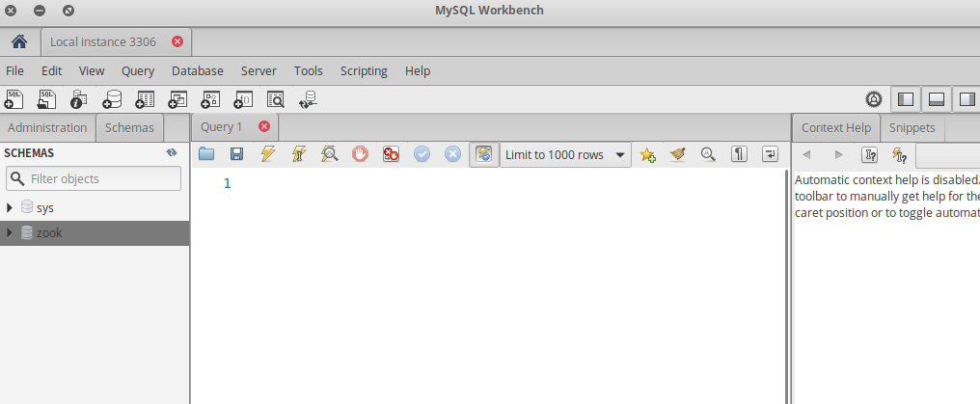Execute the query with the lightning icon

[267, 154]
